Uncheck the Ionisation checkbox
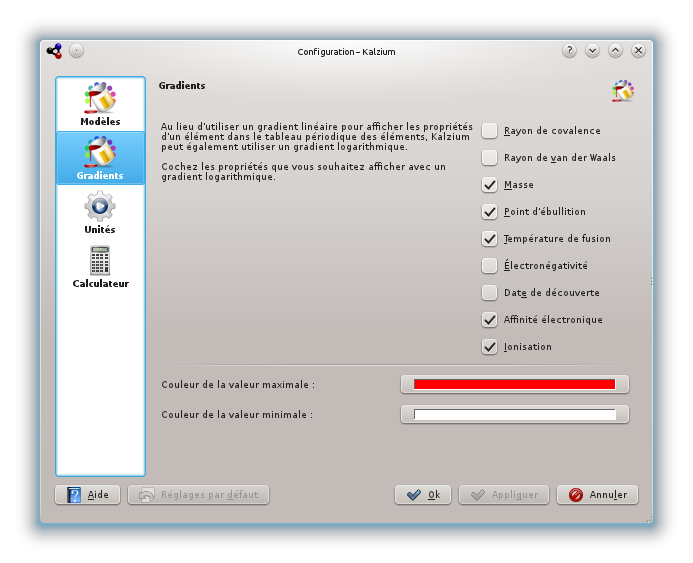Viewport: 693px width, 563px height. coord(490,347)
